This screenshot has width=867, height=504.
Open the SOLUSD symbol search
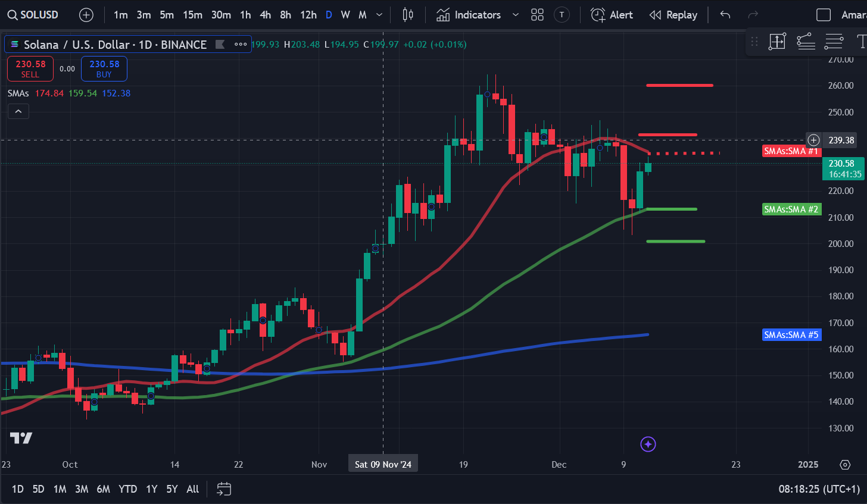tap(33, 15)
